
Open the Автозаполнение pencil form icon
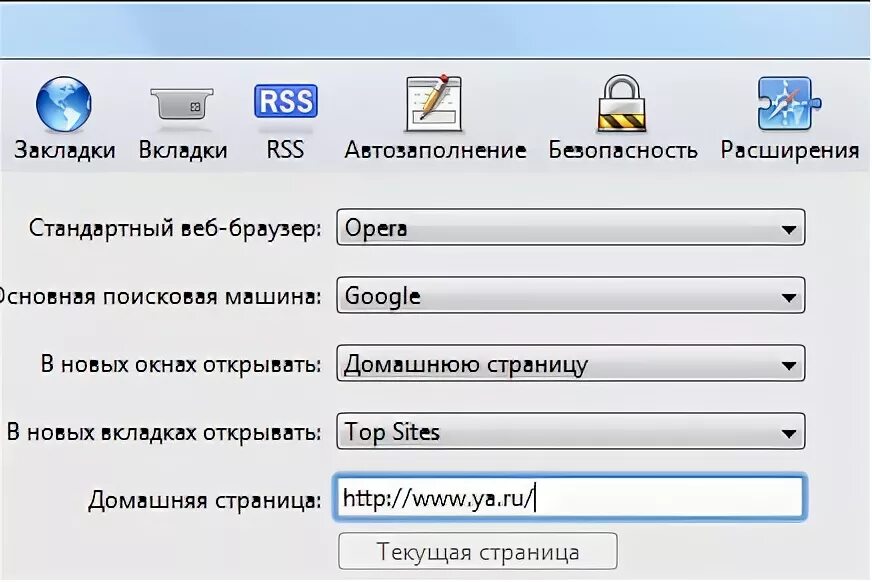point(434,103)
